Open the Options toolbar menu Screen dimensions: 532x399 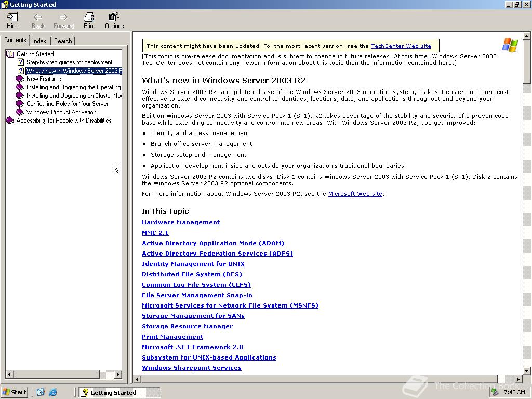pyautogui.click(x=114, y=20)
